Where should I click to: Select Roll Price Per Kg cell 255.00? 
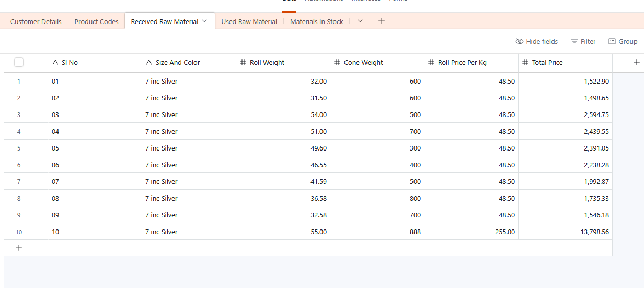click(x=471, y=232)
